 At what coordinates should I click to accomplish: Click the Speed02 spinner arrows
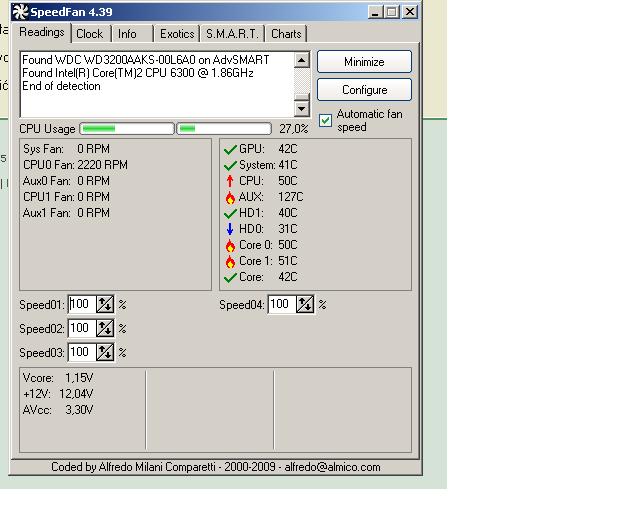pyautogui.click(x=105, y=328)
